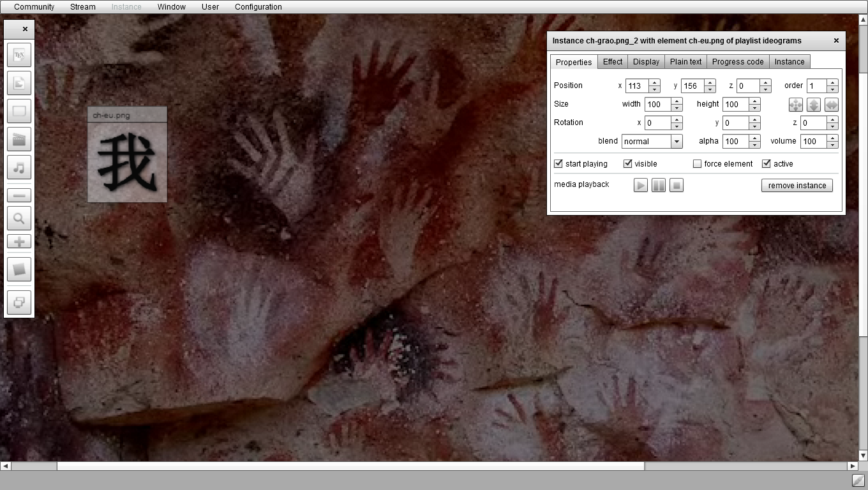Switch to the Instance tab in the panel
The image size is (868, 490).
point(789,62)
